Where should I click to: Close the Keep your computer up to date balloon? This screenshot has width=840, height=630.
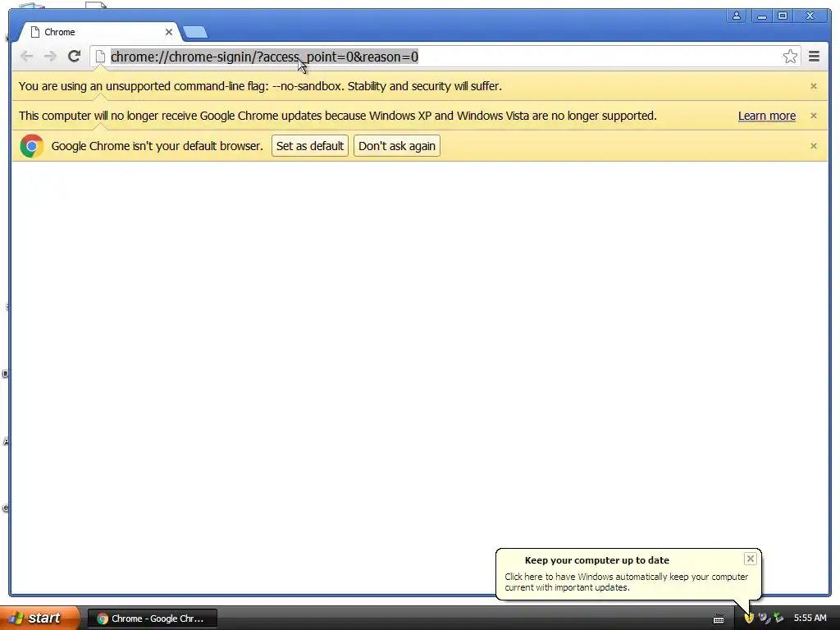[x=750, y=559]
